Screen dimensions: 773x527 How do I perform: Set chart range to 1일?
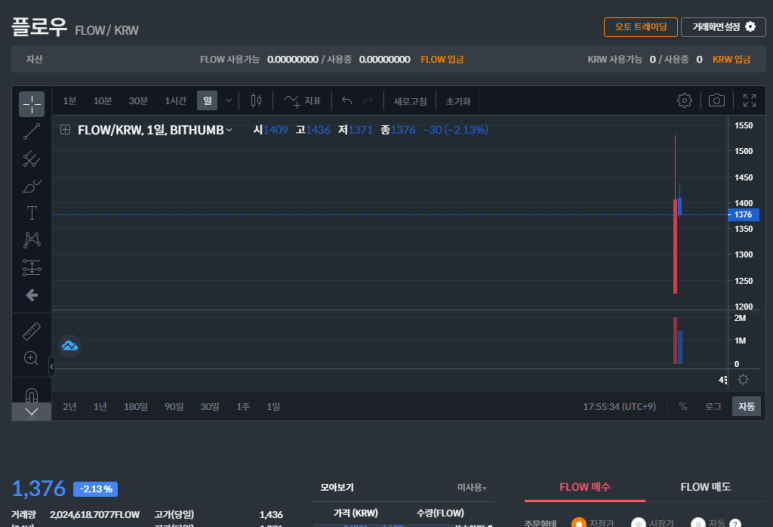273,407
